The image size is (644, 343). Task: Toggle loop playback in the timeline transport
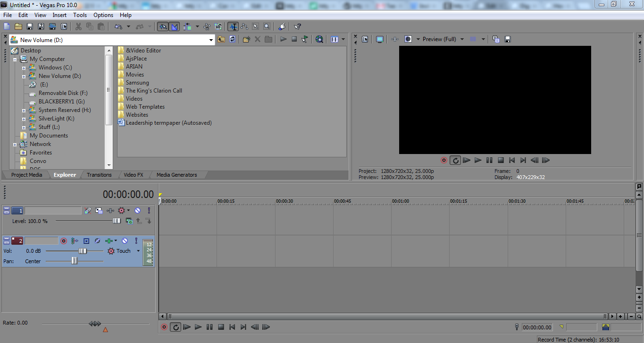click(176, 327)
